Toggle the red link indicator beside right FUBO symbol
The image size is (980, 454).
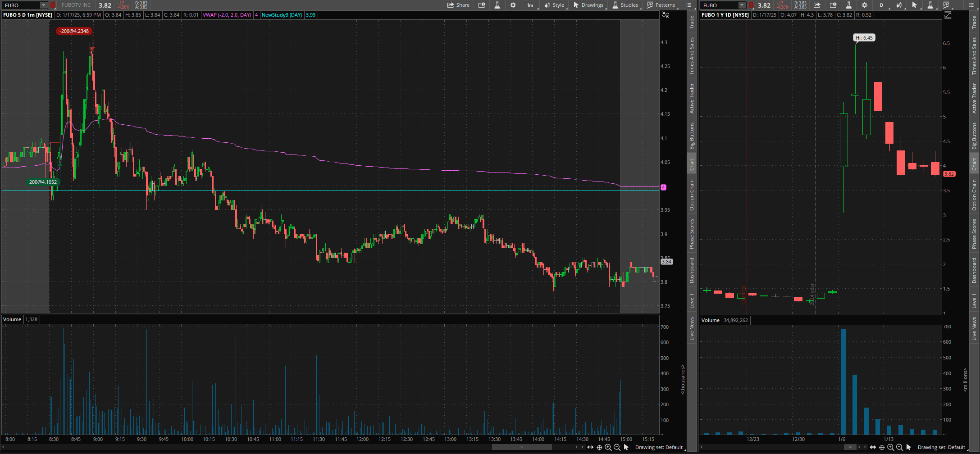tap(751, 5)
